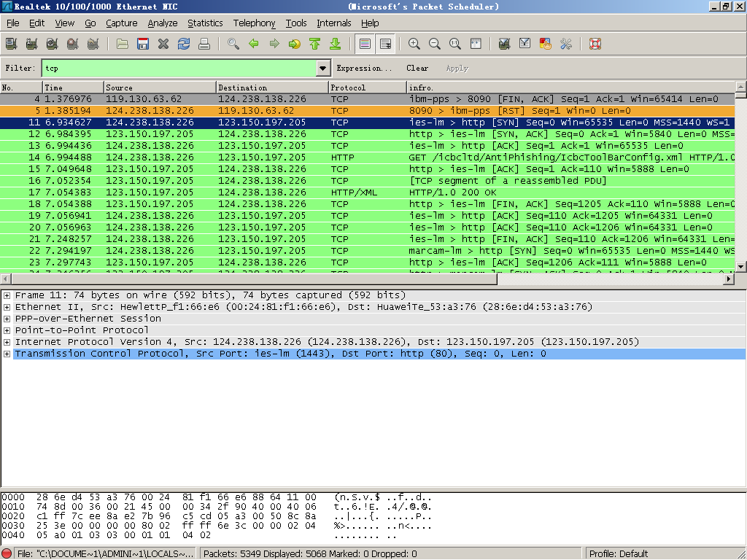747x560 pixels.
Task: Select packet 22 marcam-lm SYN row
Action: [368, 251]
